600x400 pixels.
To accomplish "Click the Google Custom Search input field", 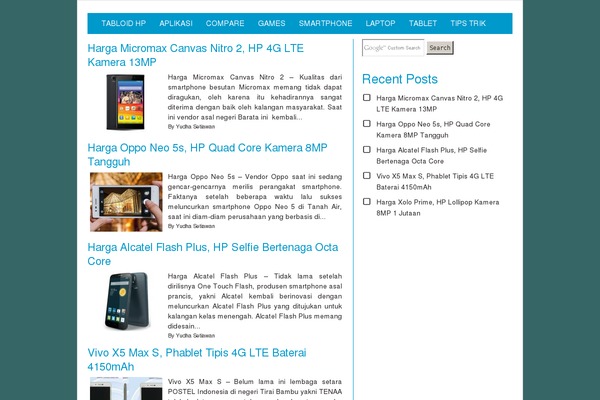I will pyautogui.click(x=393, y=48).
